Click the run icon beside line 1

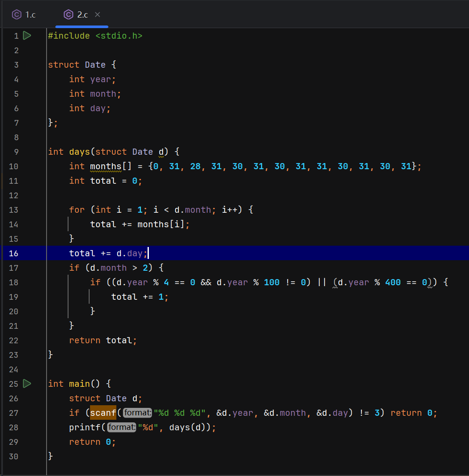coord(27,36)
